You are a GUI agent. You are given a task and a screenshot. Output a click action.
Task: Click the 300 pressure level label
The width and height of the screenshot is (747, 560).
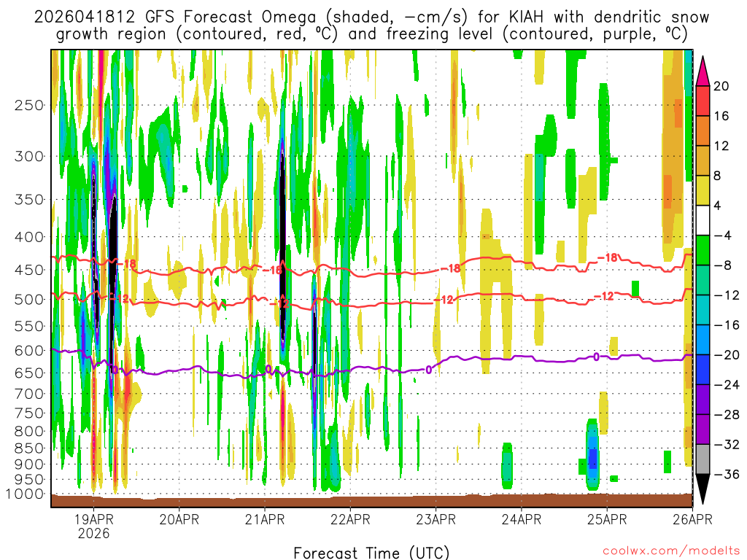pos(29,156)
